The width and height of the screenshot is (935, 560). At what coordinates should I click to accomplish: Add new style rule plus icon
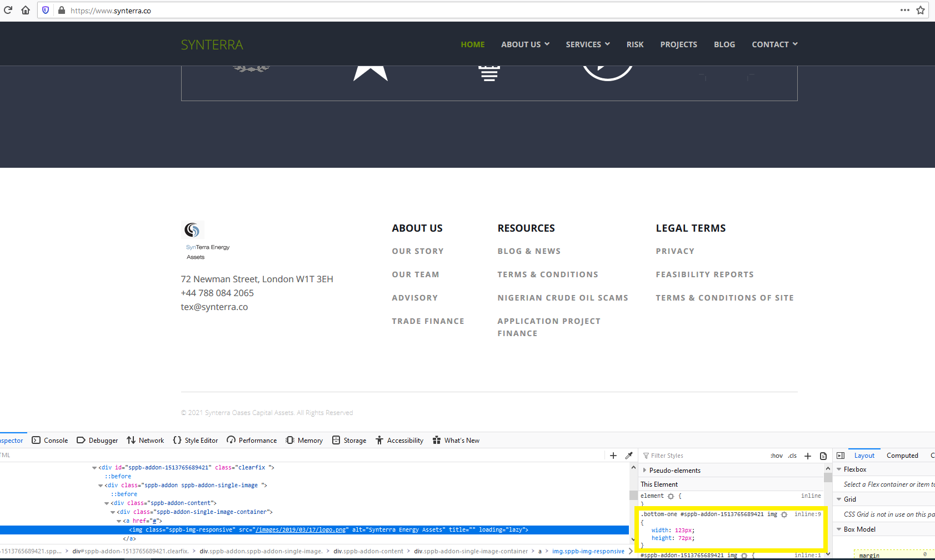[808, 456]
